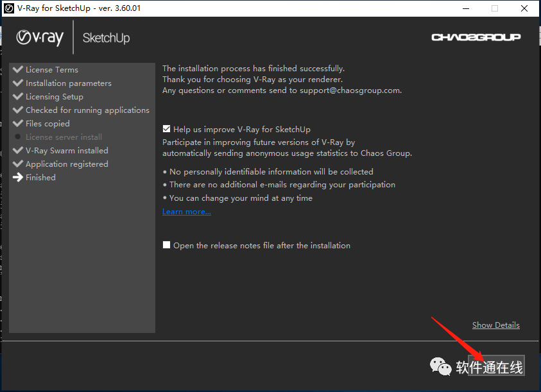
Task: Select the Finished step
Action: click(40, 177)
